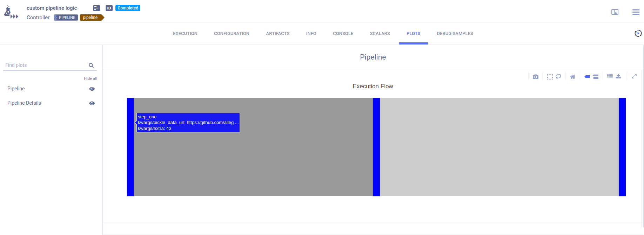Open the ARTIFACTS tab
Screen dimensions: 644x235
pos(278,34)
